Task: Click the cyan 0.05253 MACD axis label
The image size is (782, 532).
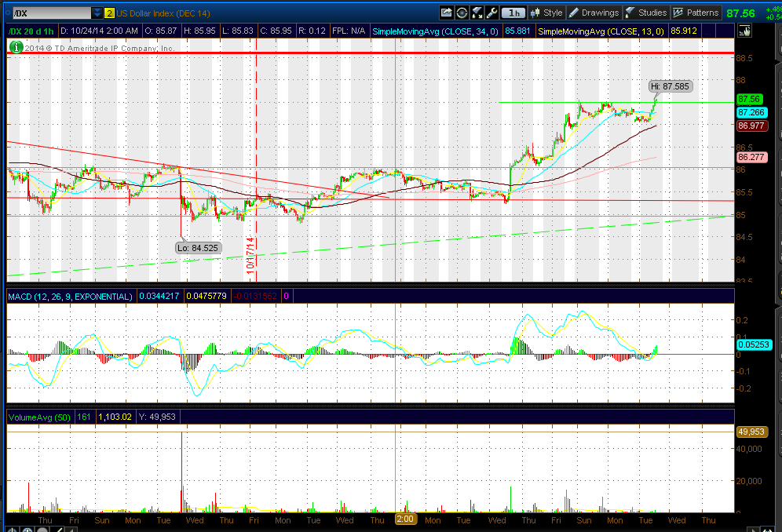Action: click(754, 344)
